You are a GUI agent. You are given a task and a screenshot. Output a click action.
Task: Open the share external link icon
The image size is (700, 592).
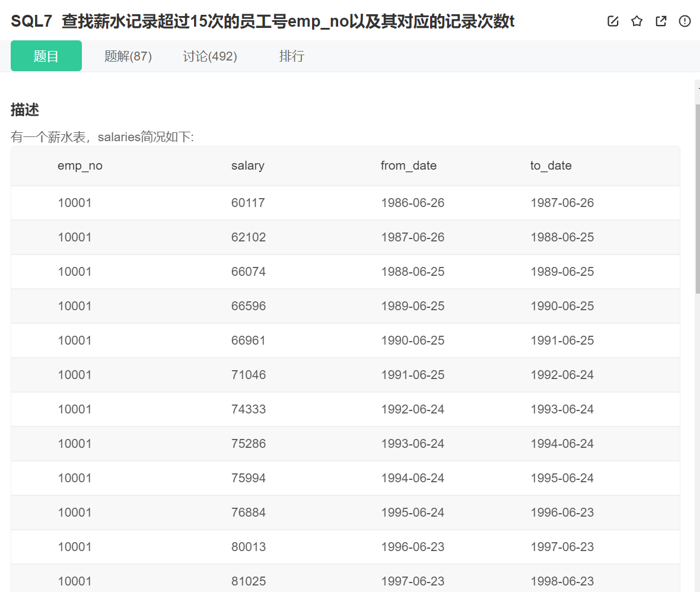point(661,21)
